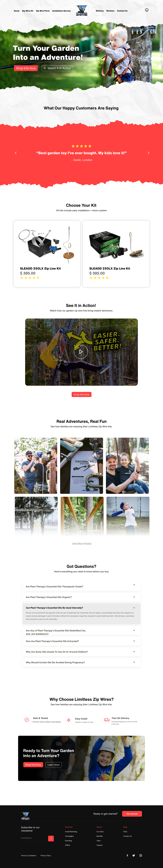The height and width of the screenshot is (868, 163).
Task: Click the Get started button in footer
Action: tap(132, 814)
